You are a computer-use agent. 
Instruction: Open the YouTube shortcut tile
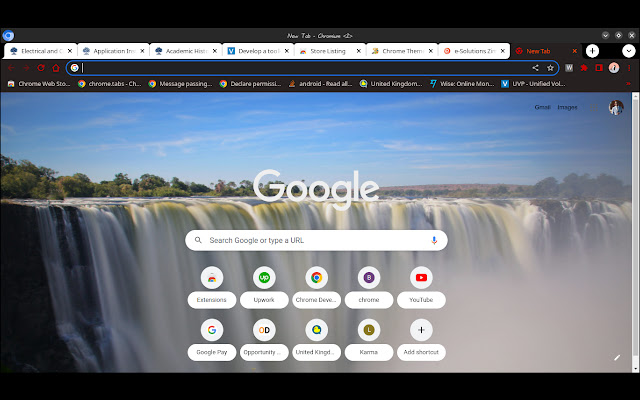pos(421,287)
